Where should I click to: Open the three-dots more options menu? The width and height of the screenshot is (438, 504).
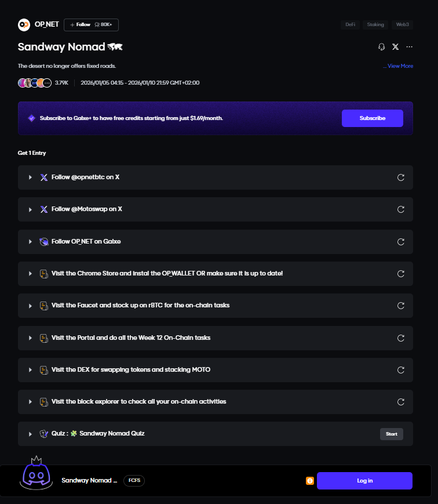[410, 47]
